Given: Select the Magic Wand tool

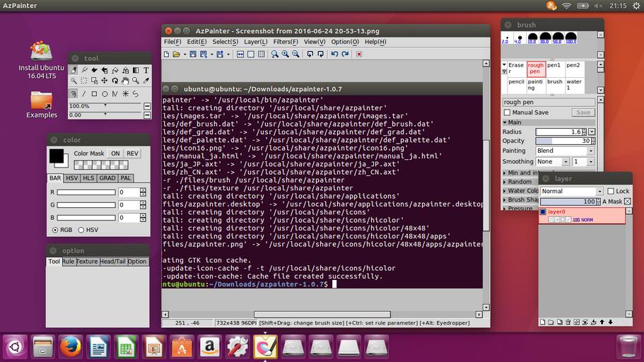Looking at the screenshot, I should (x=74, y=81).
